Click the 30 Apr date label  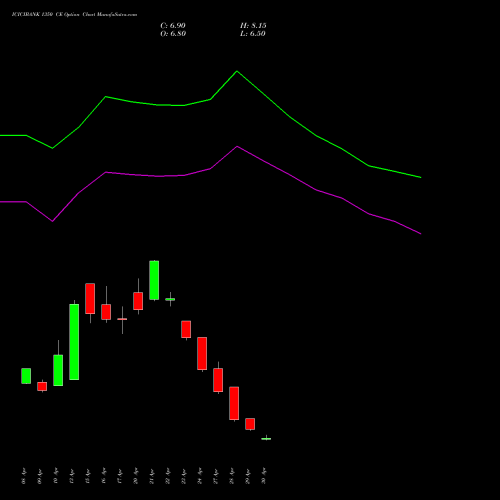click(x=264, y=476)
